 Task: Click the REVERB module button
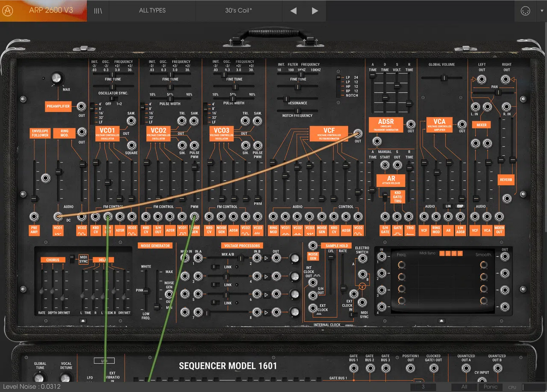tap(506, 180)
